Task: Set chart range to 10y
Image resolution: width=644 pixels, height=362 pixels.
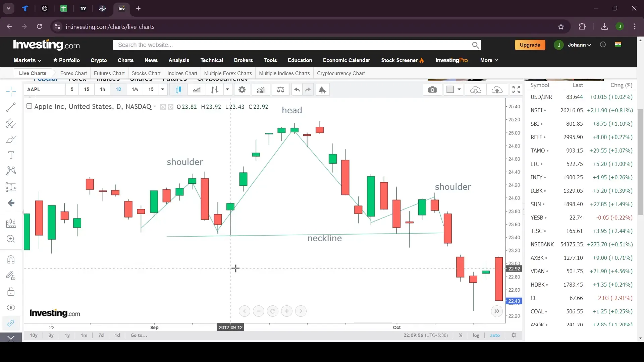Action: click(x=34, y=336)
